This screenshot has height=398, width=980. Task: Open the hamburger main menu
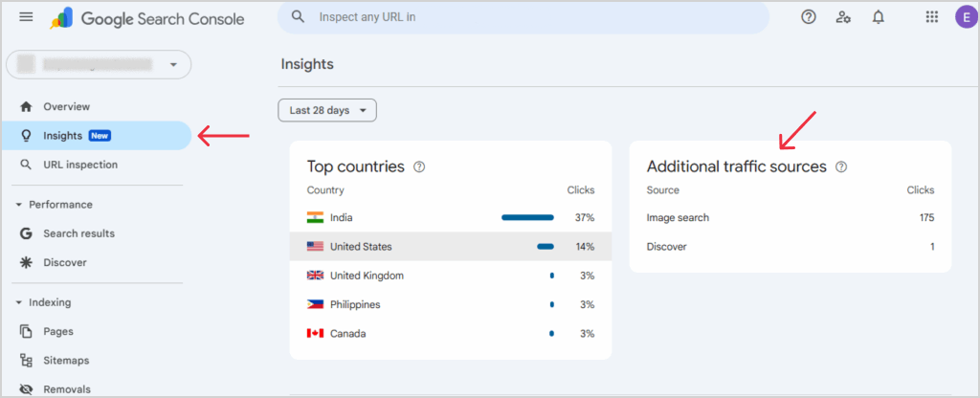pos(26,17)
